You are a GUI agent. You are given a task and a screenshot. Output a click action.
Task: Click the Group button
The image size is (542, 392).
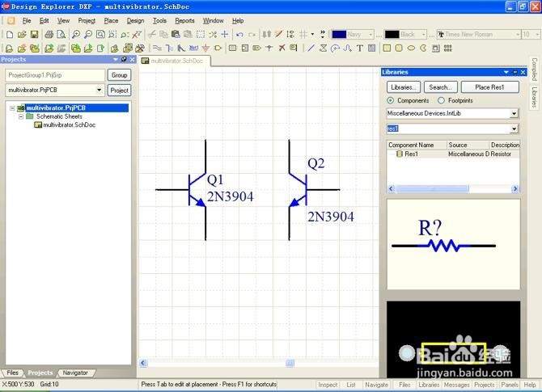(119, 75)
